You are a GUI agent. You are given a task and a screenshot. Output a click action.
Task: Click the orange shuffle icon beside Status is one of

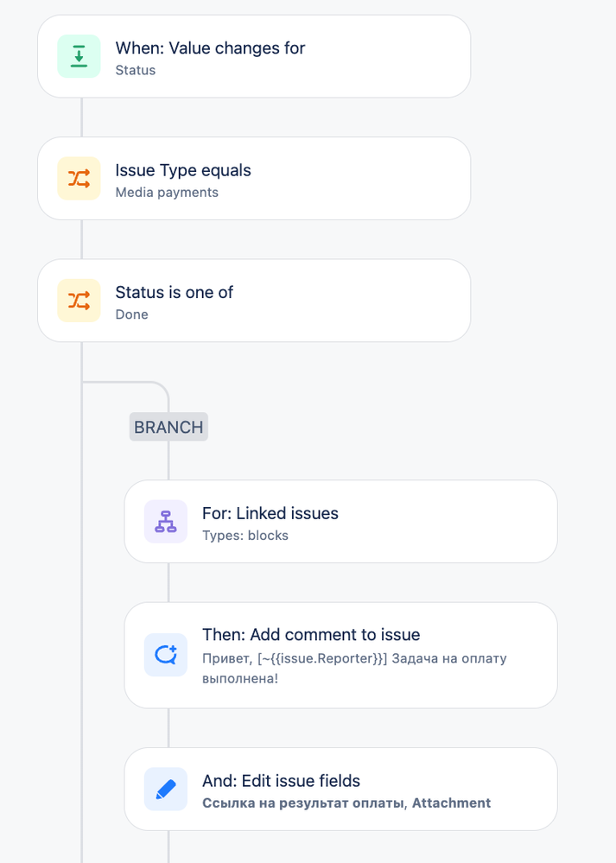pos(79,301)
